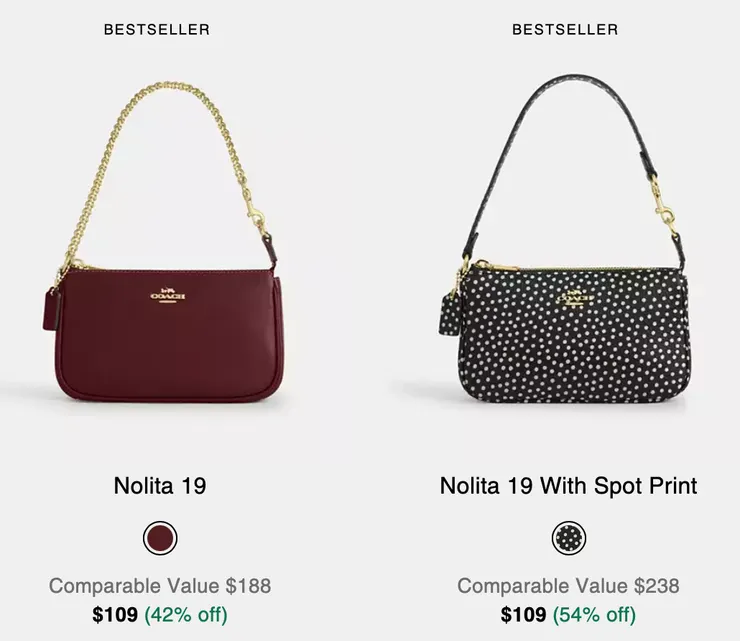Open the Nolita 19 With Spot Print link

(568, 486)
